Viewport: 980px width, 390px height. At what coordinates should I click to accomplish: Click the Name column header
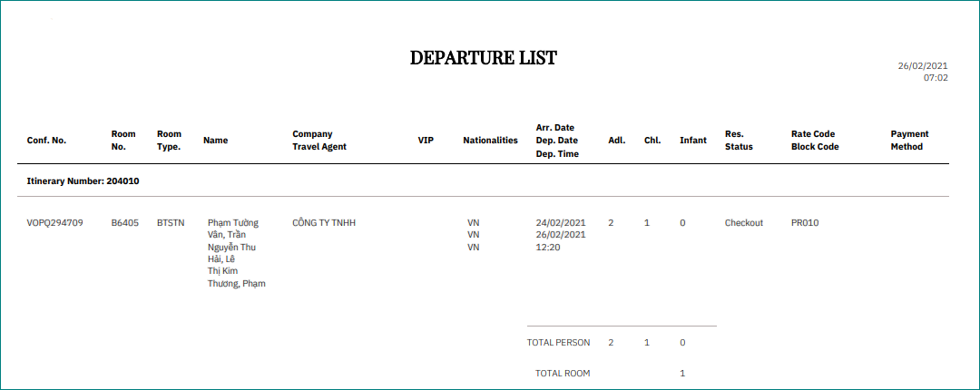click(215, 141)
